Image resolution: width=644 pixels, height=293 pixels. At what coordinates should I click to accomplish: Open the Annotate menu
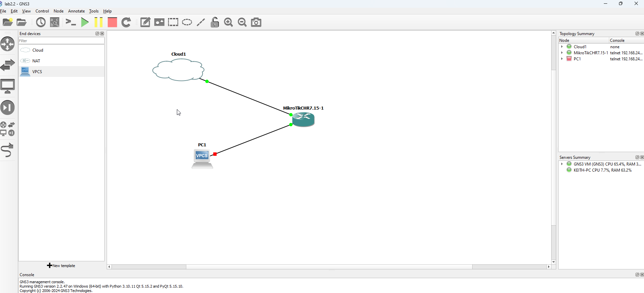pyautogui.click(x=77, y=11)
